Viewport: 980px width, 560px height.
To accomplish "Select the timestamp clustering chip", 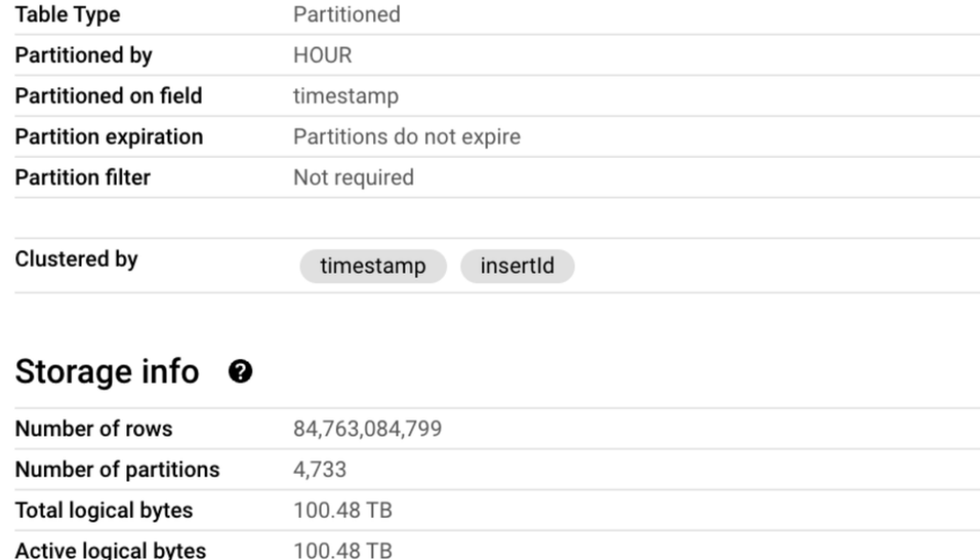I will tap(373, 266).
